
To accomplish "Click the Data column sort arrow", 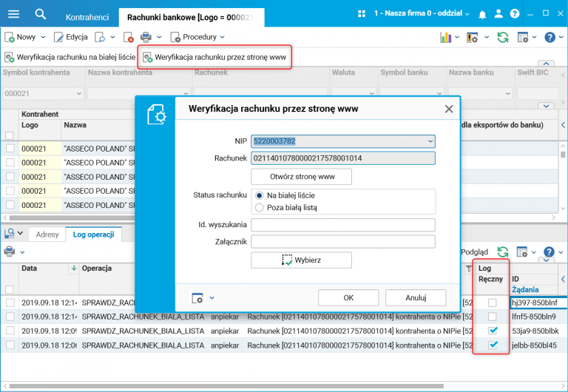I will [74, 268].
